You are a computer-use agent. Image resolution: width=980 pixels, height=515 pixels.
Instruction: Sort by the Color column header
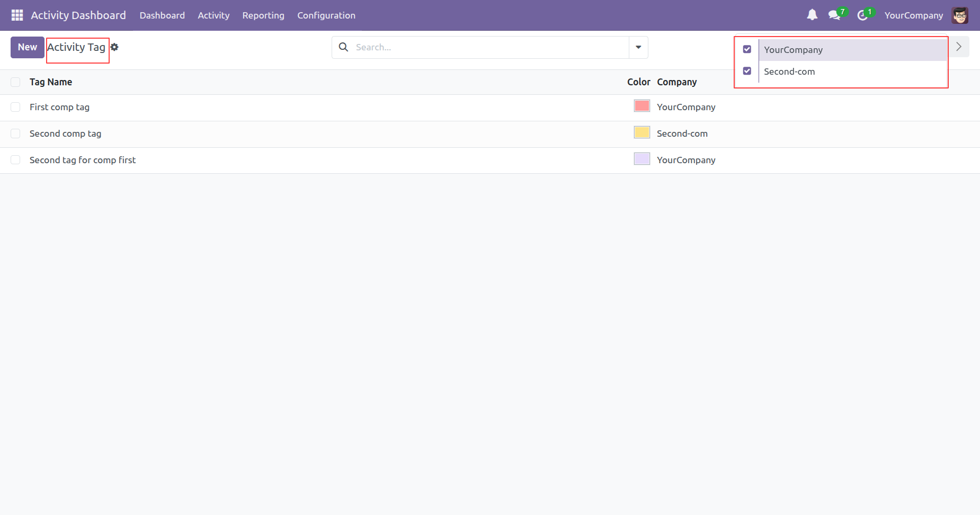(x=639, y=82)
